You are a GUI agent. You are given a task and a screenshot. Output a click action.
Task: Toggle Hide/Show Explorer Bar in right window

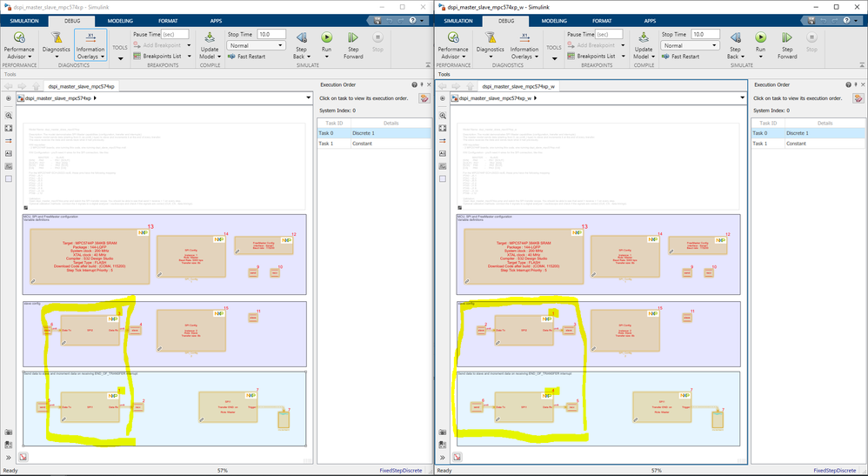point(443,98)
